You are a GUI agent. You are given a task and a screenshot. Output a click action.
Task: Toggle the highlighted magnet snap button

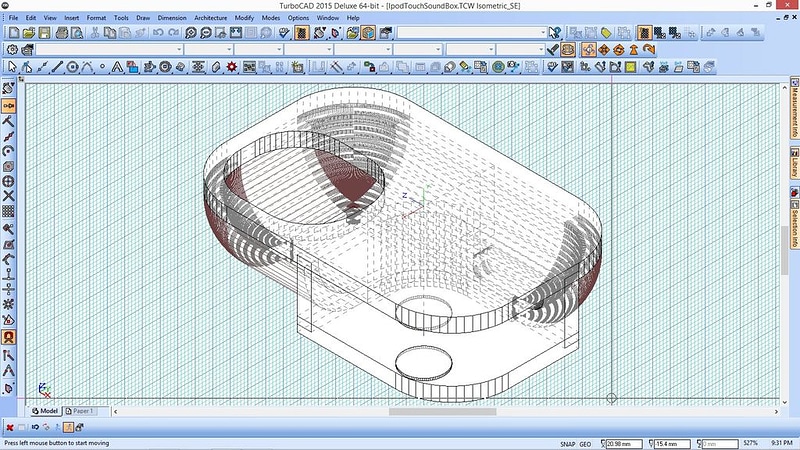tap(9, 337)
